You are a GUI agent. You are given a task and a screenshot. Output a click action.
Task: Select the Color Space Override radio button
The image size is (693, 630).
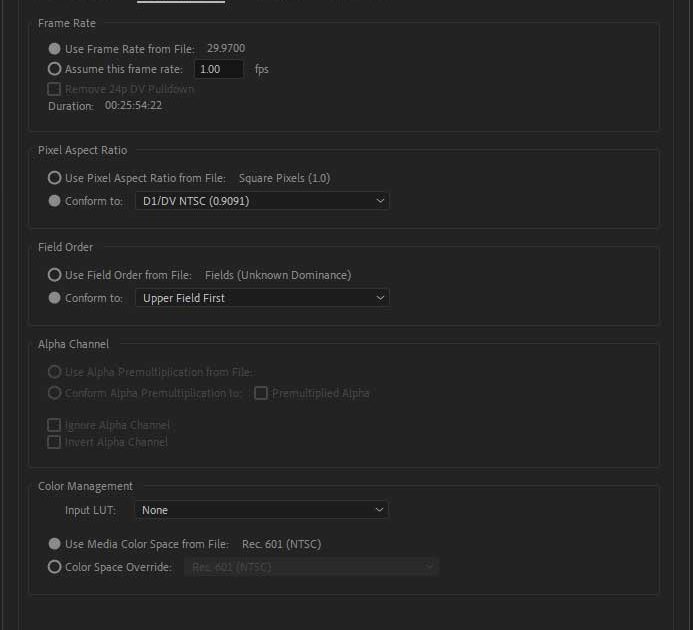pos(54,567)
